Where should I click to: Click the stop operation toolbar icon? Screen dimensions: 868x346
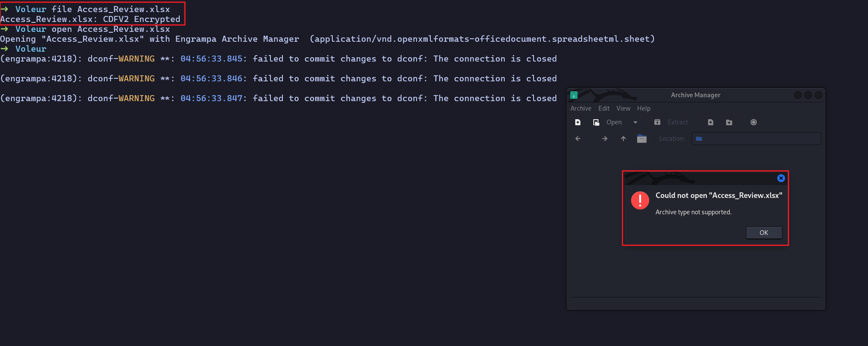(754, 123)
